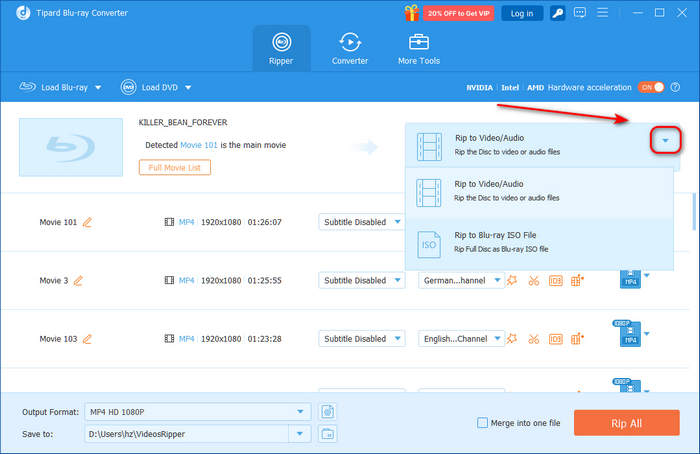The height and width of the screenshot is (454, 700).
Task: Rename Movie 3 with pencil icon
Action: (78, 280)
